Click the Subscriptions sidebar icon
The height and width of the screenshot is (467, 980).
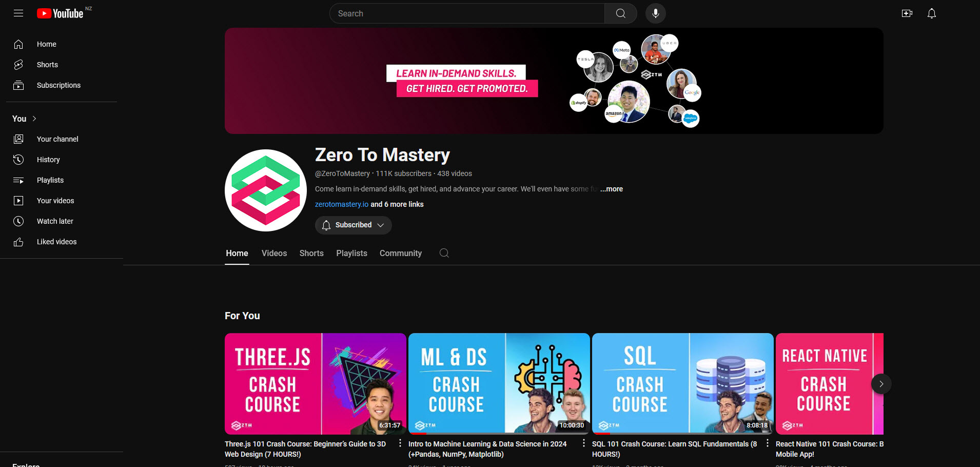coord(18,85)
